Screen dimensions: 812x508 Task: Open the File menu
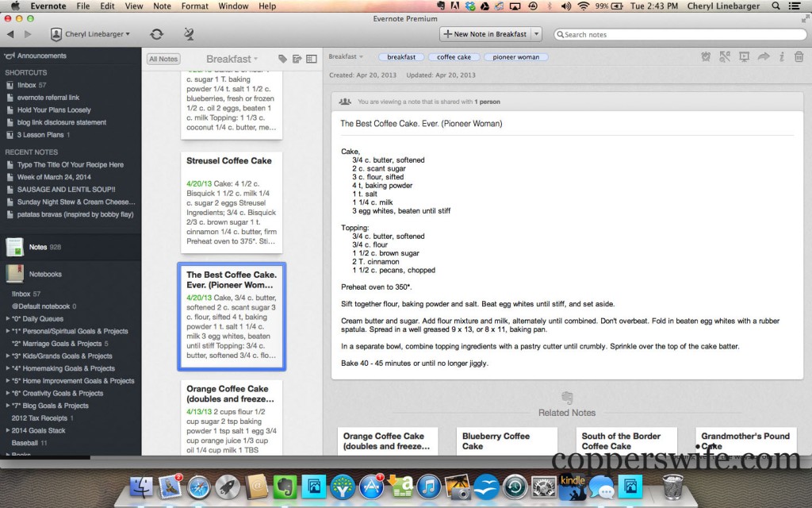tap(82, 6)
